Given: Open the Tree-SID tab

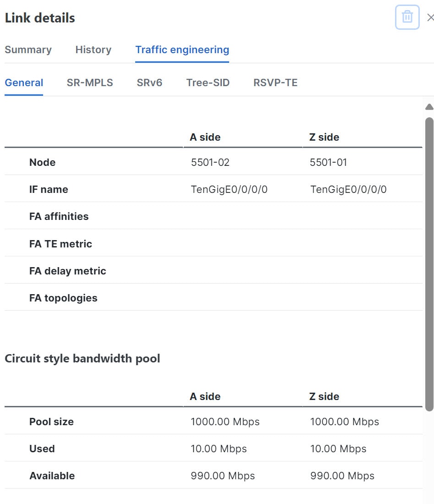Looking at the screenshot, I should click(207, 82).
